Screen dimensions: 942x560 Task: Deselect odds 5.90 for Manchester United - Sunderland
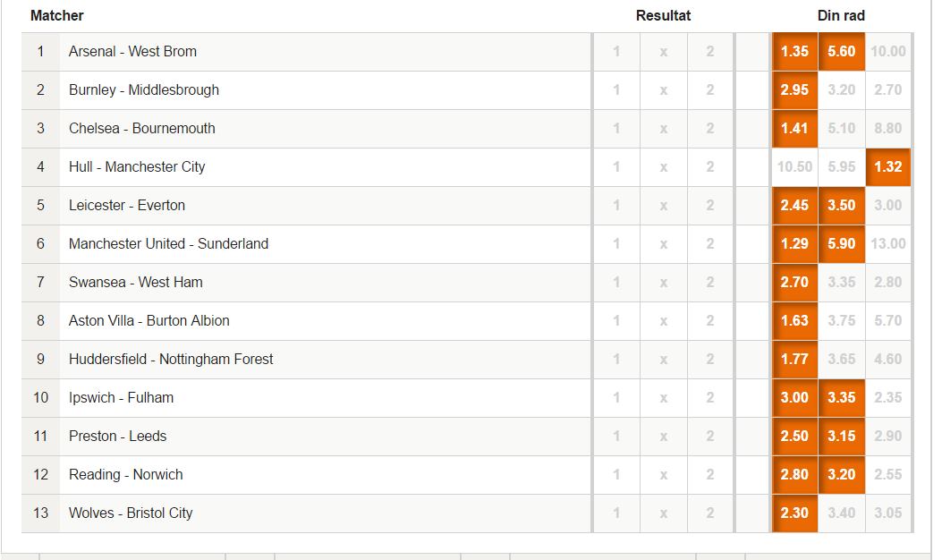(841, 244)
